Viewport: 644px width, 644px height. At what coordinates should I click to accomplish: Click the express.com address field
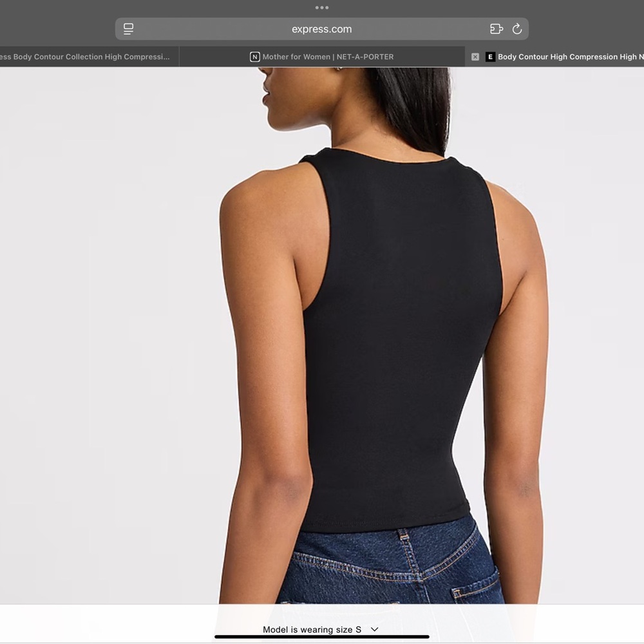[321, 29]
